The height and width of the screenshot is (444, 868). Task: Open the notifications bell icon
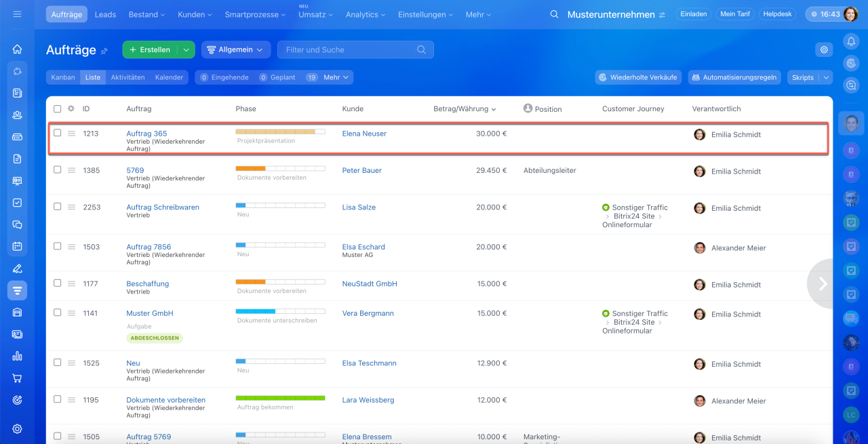click(x=851, y=41)
